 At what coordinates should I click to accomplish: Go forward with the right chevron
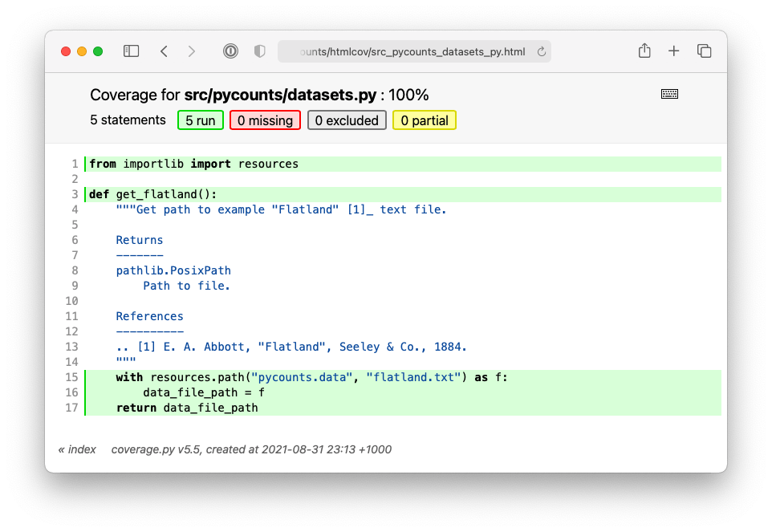tap(192, 51)
